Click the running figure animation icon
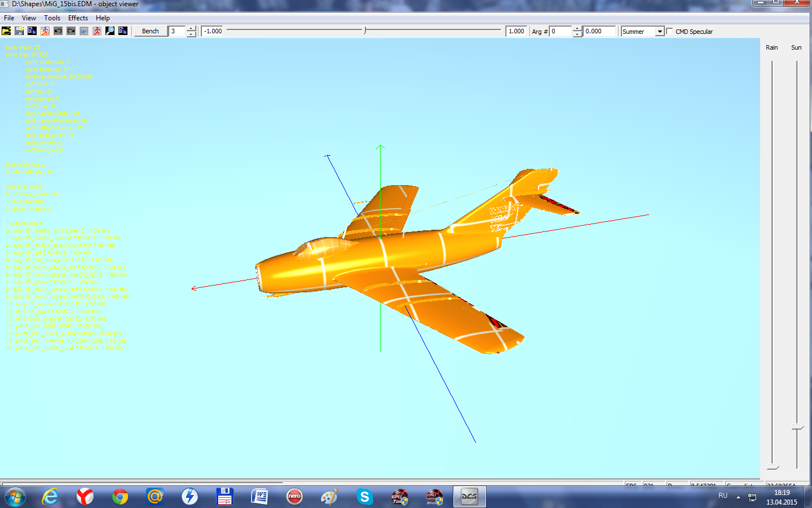Viewport: 812px width, 508px height. [x=45, y=31]
